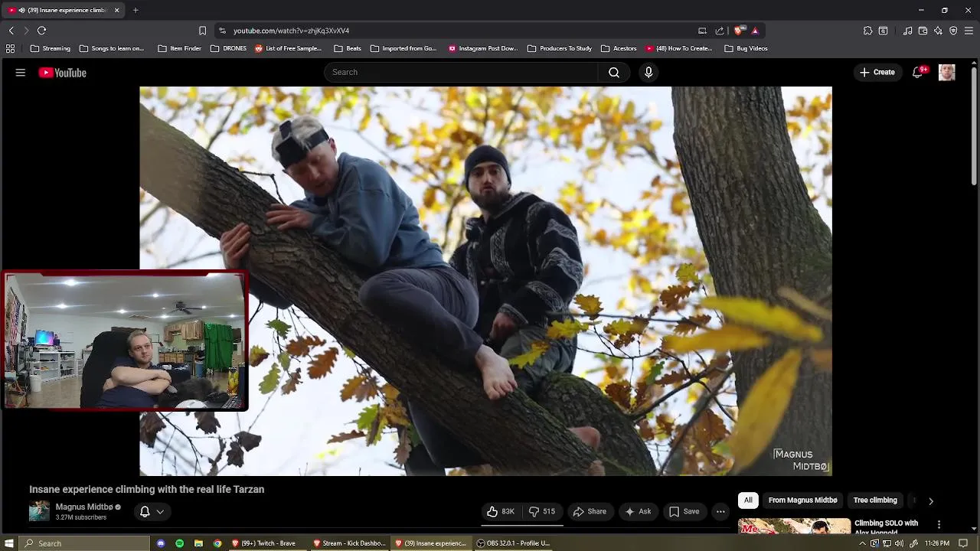Open the Magnus Midtbø channel name link
Viewport: 980px width, 551px height.
84,507
